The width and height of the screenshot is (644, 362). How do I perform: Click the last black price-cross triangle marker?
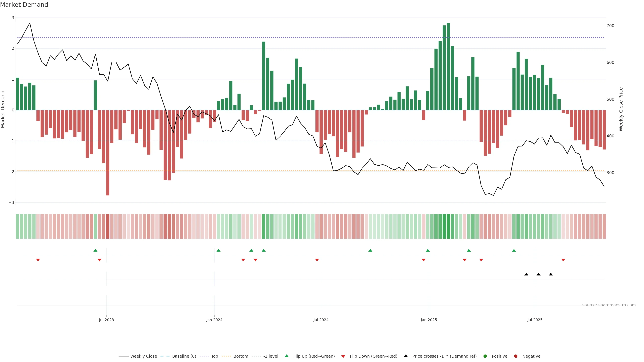pos(551,274)
